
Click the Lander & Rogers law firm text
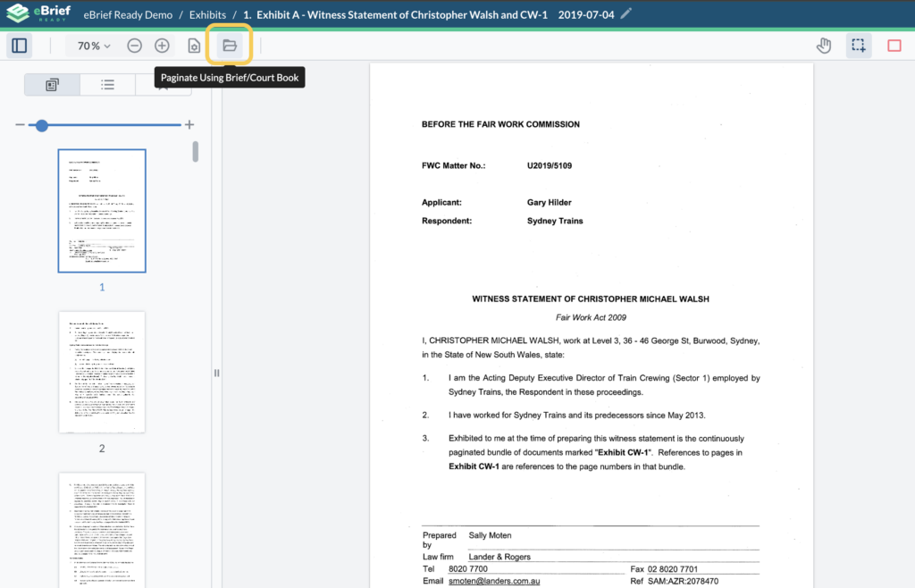click(x=499, y=557)
